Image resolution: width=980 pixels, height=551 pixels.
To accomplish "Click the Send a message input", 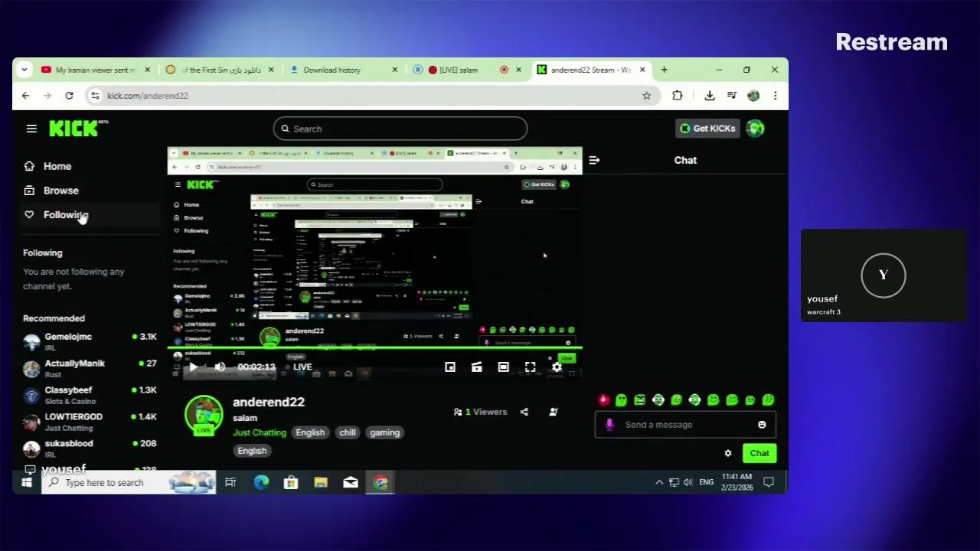I will pyautogui.click(x=685, y=425).
